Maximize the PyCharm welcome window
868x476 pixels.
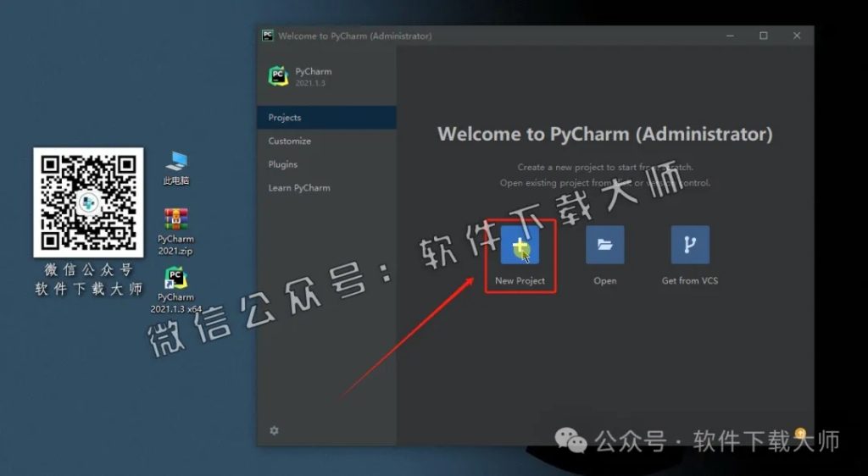764,36
